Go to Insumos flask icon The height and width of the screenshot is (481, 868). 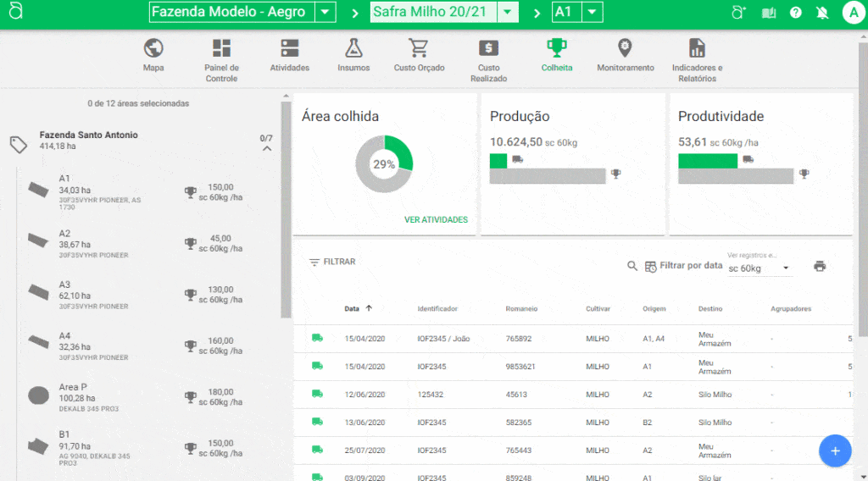353,48
